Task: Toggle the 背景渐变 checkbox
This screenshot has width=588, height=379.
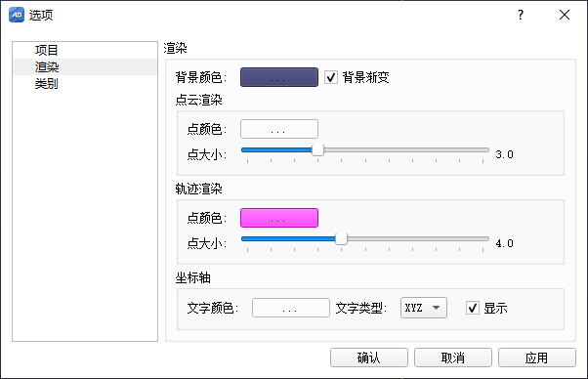Action: tap(331, 77)
